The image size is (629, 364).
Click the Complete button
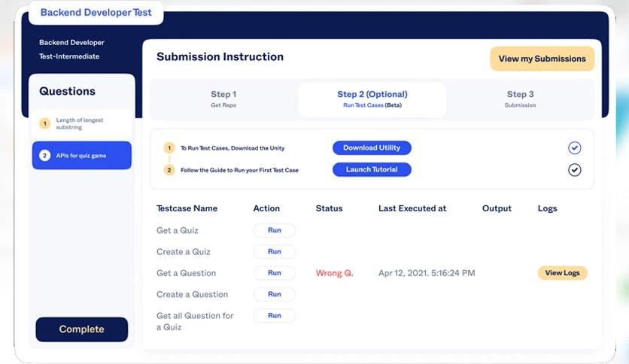point(82,329)
